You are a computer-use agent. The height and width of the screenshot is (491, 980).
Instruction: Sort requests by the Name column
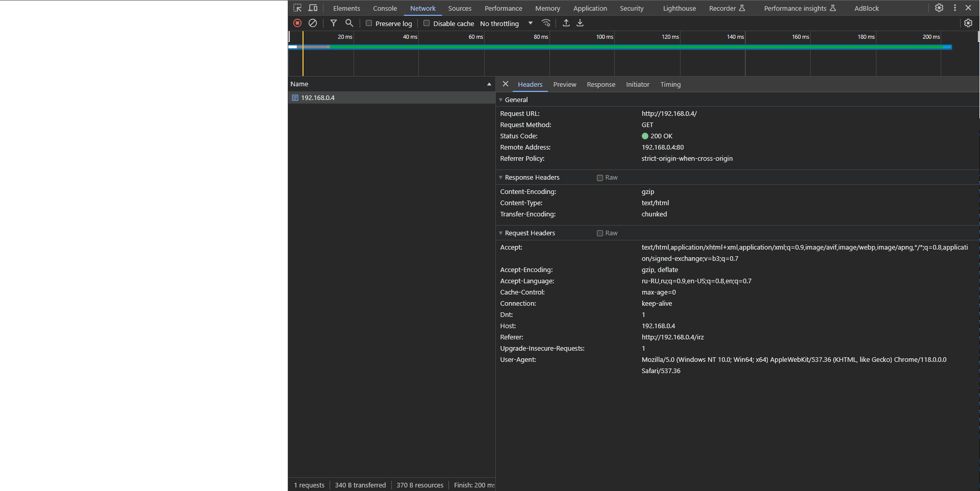[x=391, y=84]
